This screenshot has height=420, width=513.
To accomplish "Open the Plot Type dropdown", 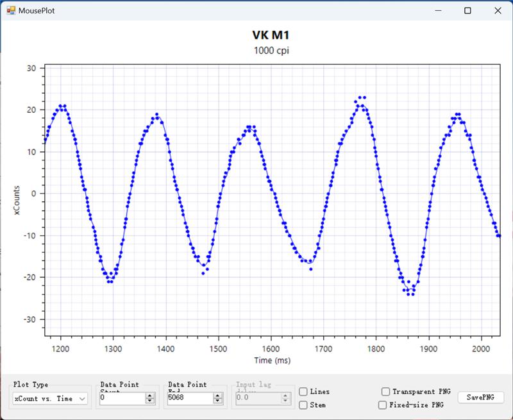I will tap(50, 398).
